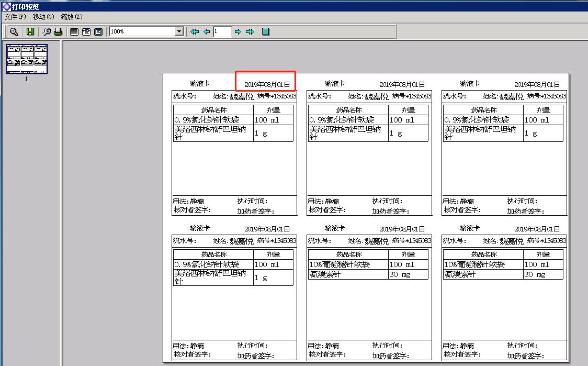
Task: Click 流水号: in the bottom-middle card
Action: point(319,241)
